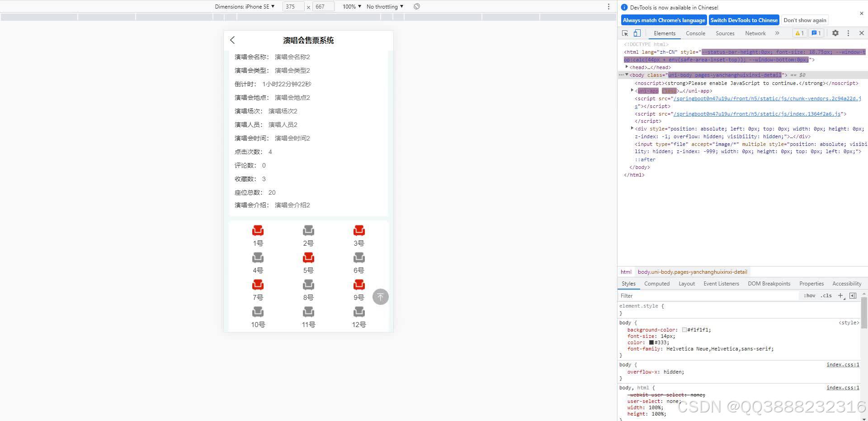Select seat 1号 red sofa icon

coord(258,231)
